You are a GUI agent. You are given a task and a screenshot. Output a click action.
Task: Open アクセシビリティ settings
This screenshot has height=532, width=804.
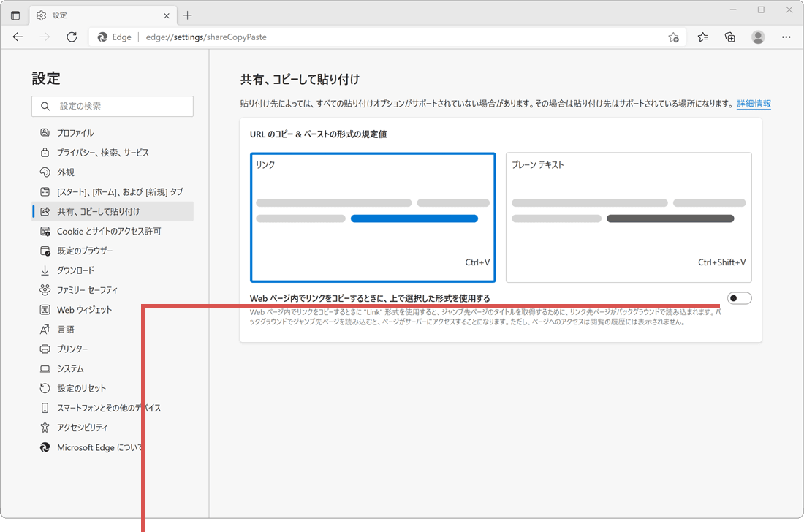click(x=113, y=427)
